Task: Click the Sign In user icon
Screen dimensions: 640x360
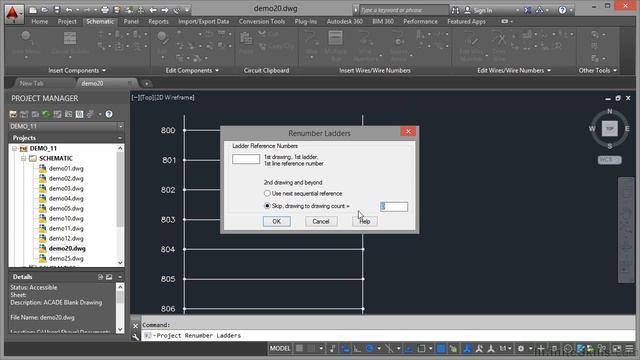Action: [x=468, y=10]
